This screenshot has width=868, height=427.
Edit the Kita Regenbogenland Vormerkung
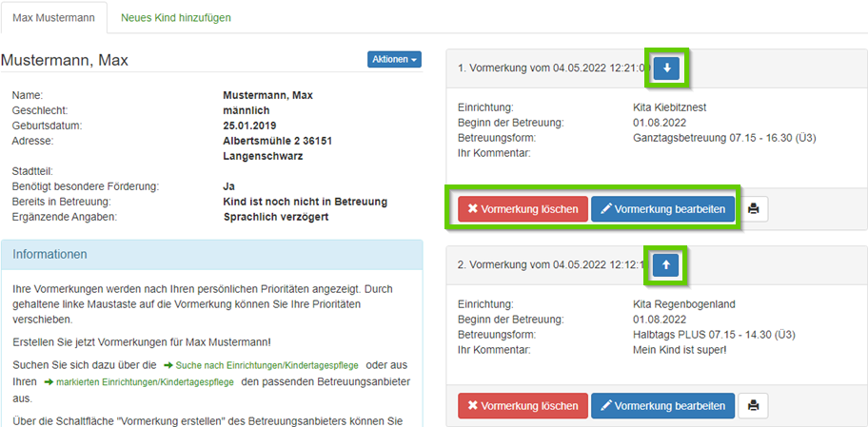tap(662, 406)
